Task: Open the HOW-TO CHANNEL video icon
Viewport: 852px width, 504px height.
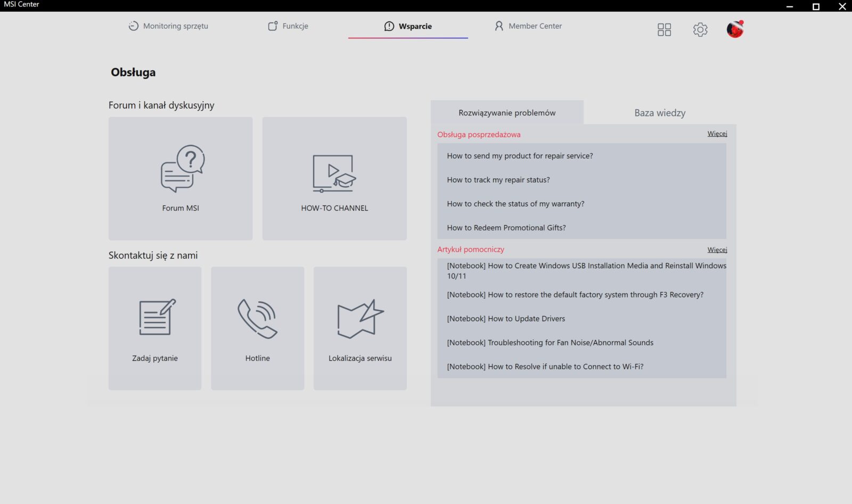Action: point(334,173)
